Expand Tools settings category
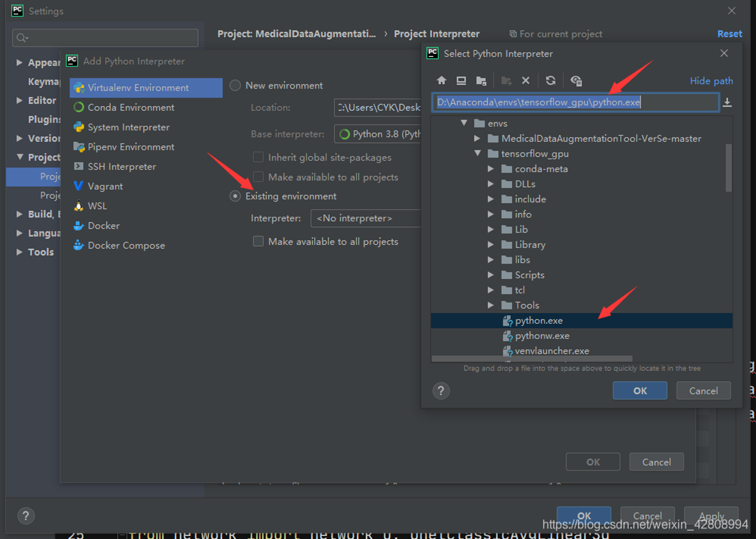Viewport: 756px width, 539px height. tap(19, 252)
